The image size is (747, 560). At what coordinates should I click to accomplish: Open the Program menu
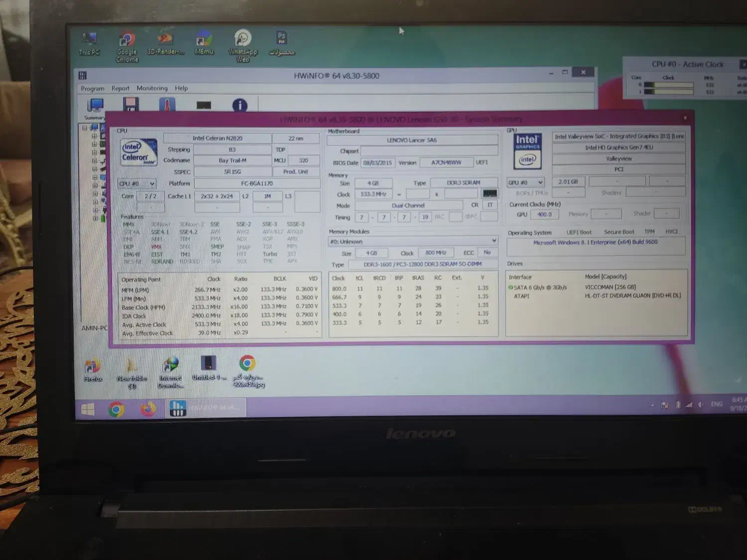[x=93, y=89]
